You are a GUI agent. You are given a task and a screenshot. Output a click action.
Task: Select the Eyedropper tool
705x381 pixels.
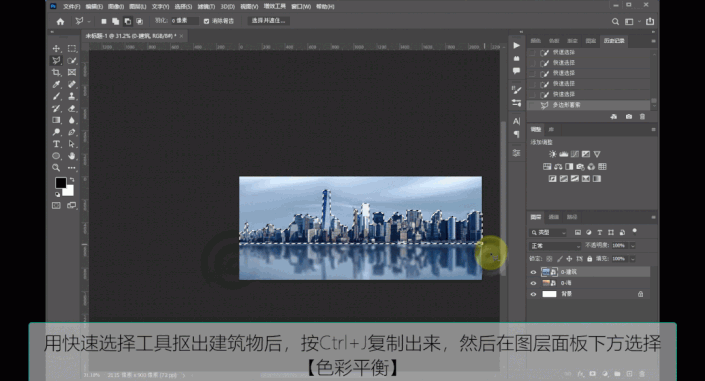pos(56,85)
